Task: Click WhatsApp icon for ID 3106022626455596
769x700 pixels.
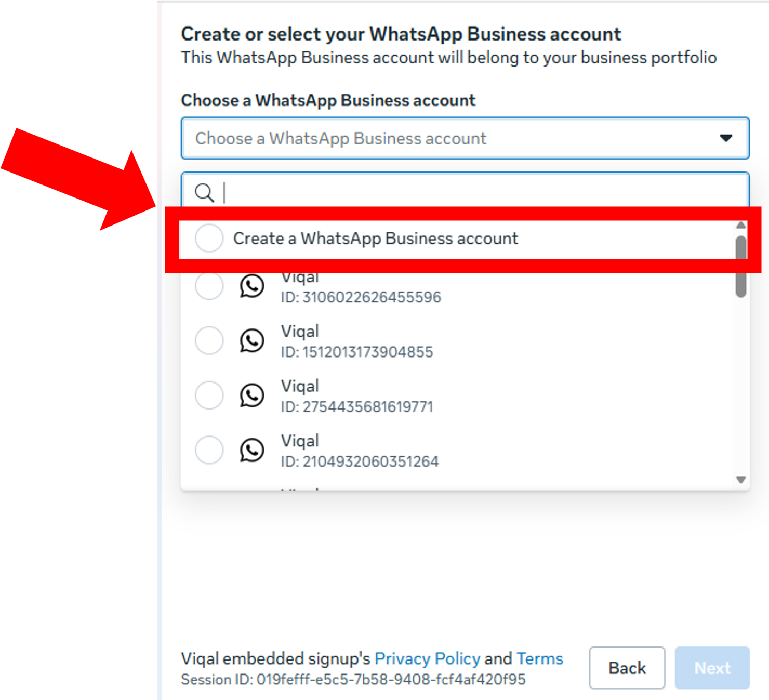Action: pyautogui.click(x=252, y=286)
